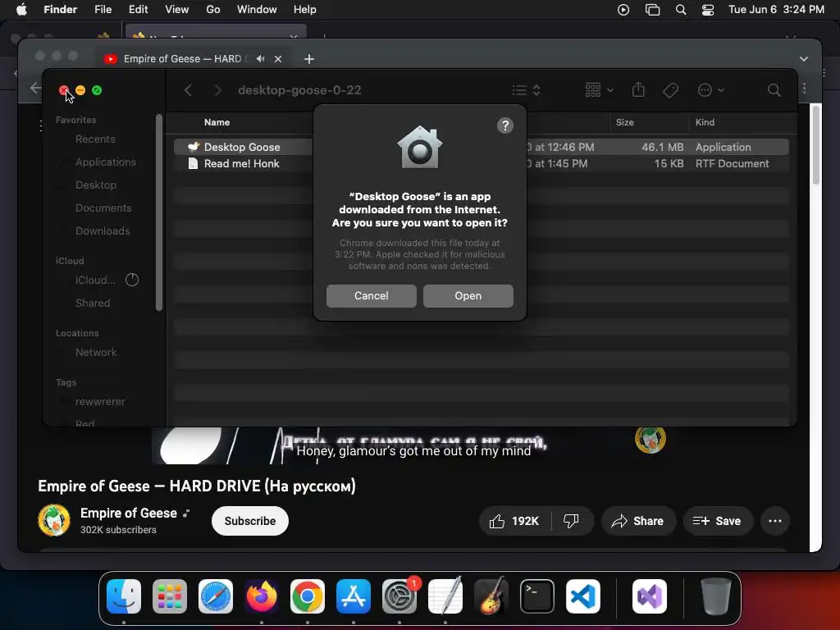The width and height of the screenshot is (840, 630).
Task: Select the Desktop Goose application row
Action: click(x=481, y=147)
